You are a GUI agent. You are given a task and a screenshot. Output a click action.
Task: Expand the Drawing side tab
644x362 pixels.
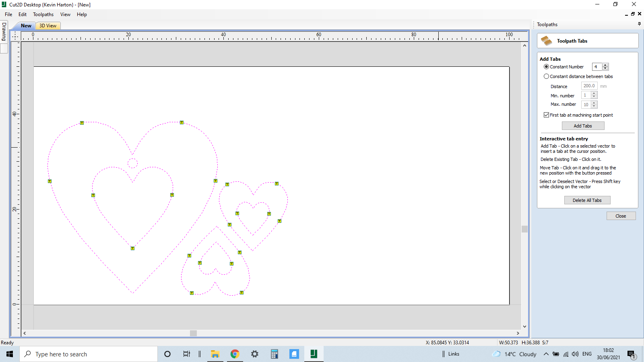(4, 32)
